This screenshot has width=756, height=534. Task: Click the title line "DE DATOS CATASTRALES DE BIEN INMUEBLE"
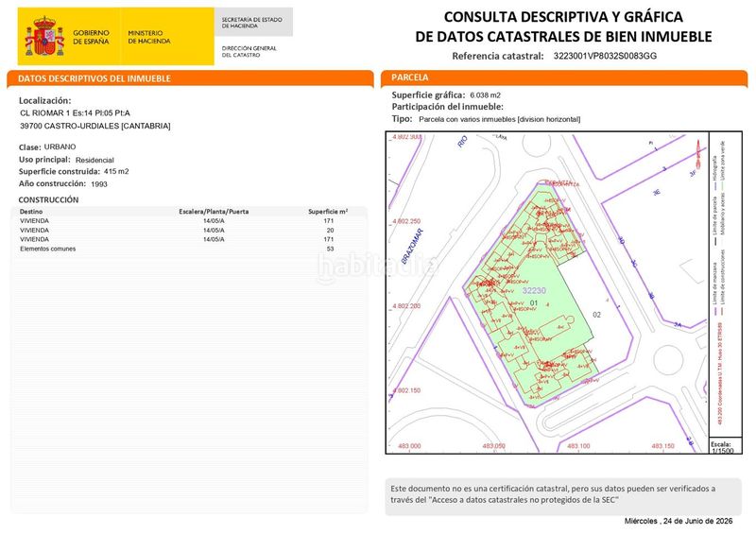(x=563, y=37)
